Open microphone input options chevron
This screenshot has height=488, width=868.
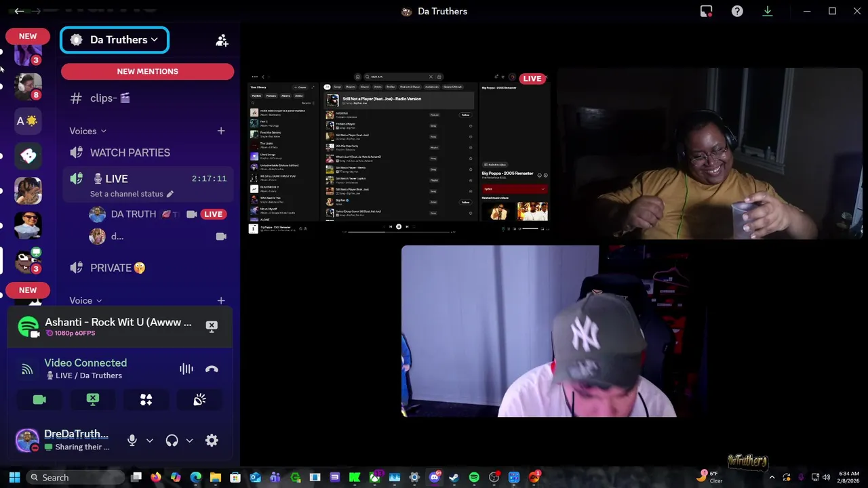click(150, 441)
